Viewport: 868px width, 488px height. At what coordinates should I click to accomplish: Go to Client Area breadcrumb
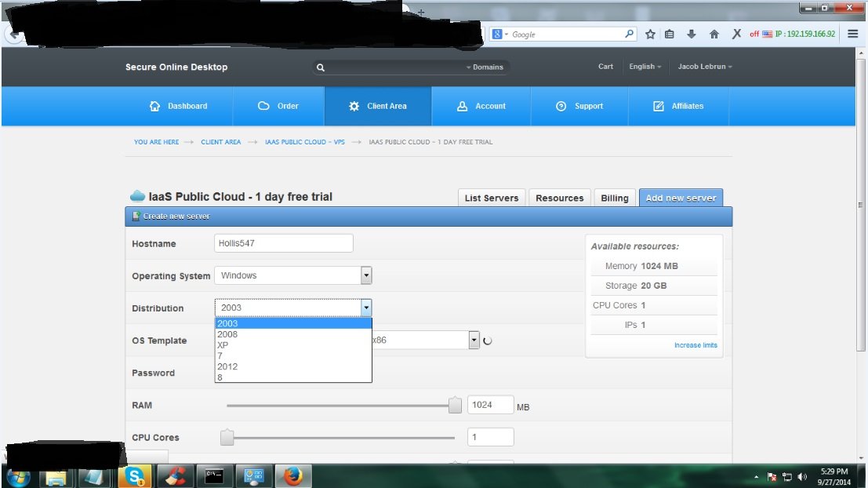tap(221, 142)
